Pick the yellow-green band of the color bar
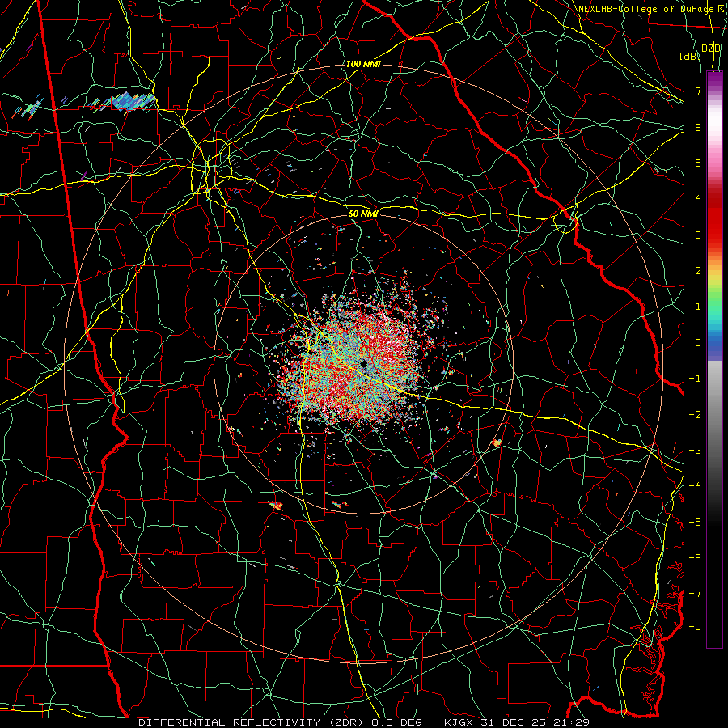Screen dimensions: 728x728 [x=714, y=283]
